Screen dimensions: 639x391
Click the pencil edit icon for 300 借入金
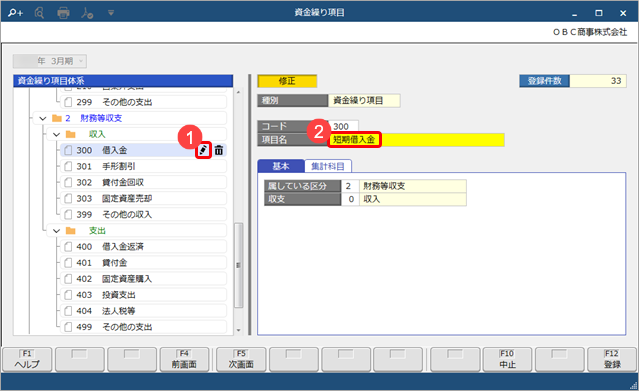[203, 150]
